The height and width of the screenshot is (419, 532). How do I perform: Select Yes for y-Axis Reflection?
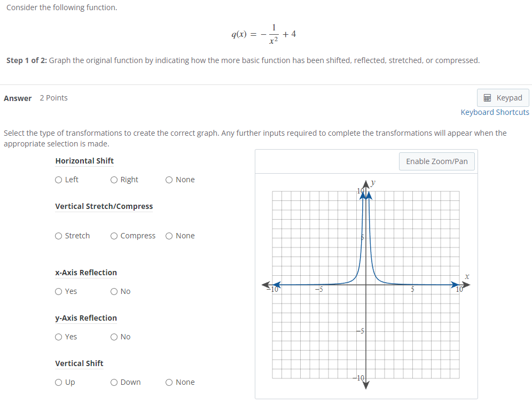[58, 337]
